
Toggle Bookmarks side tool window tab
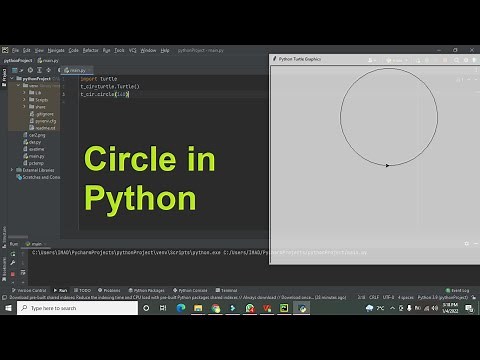pyautogui.click(x=4, y=269)
